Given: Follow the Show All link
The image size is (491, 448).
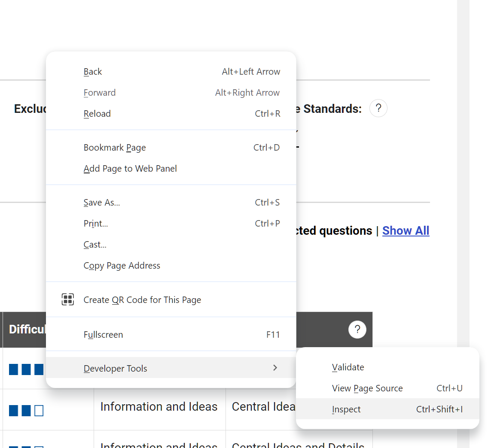Looking at the screenshot, I should click(x=406, y=230).
